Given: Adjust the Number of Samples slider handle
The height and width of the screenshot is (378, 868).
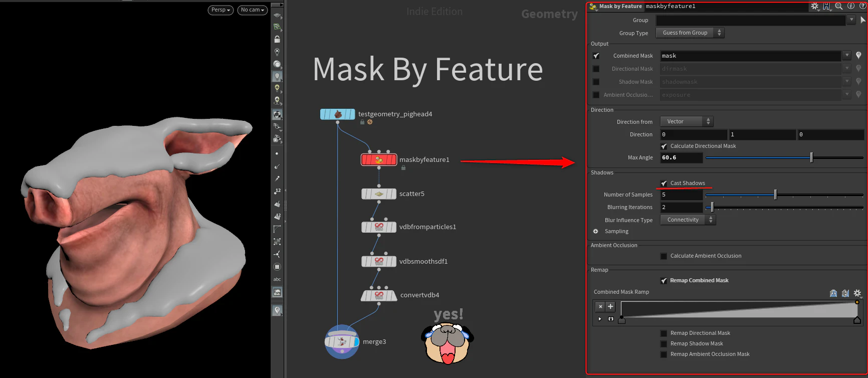Looking at the screenshot, I should [775, 195].
